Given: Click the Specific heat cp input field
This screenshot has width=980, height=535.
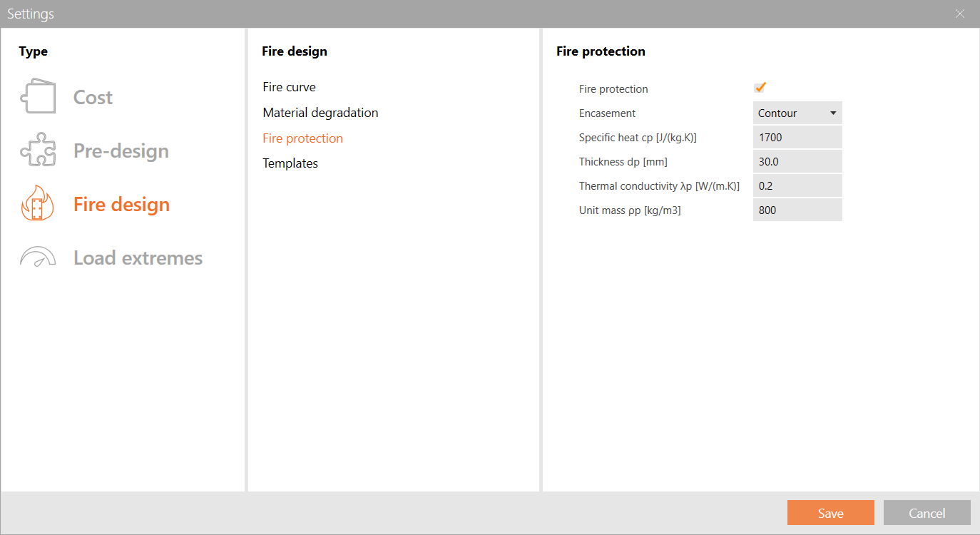Looking at the screenshot, I should coord(797,137).
